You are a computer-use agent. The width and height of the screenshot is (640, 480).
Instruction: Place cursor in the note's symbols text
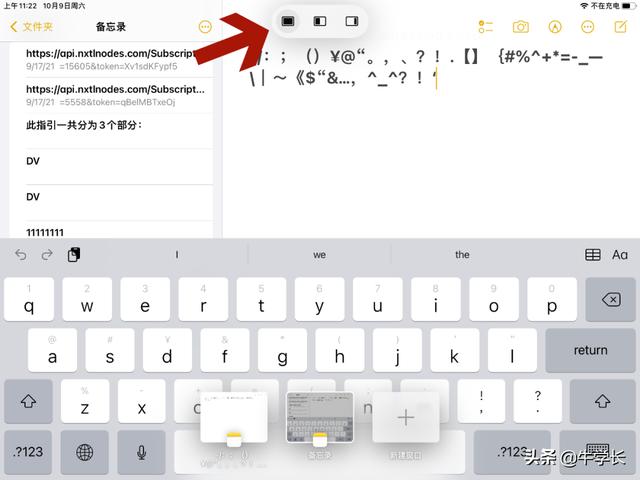point(427,67)
